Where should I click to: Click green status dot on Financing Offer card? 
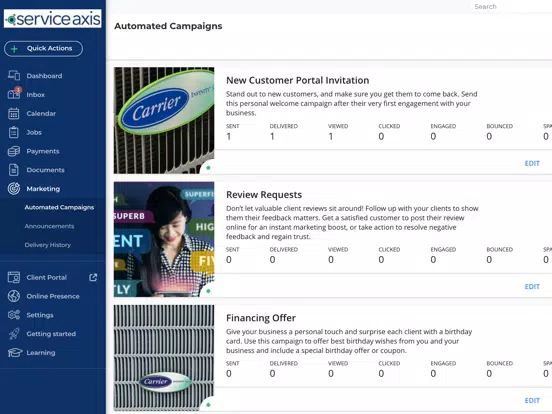pyautogui.click(x=208, y=405)
